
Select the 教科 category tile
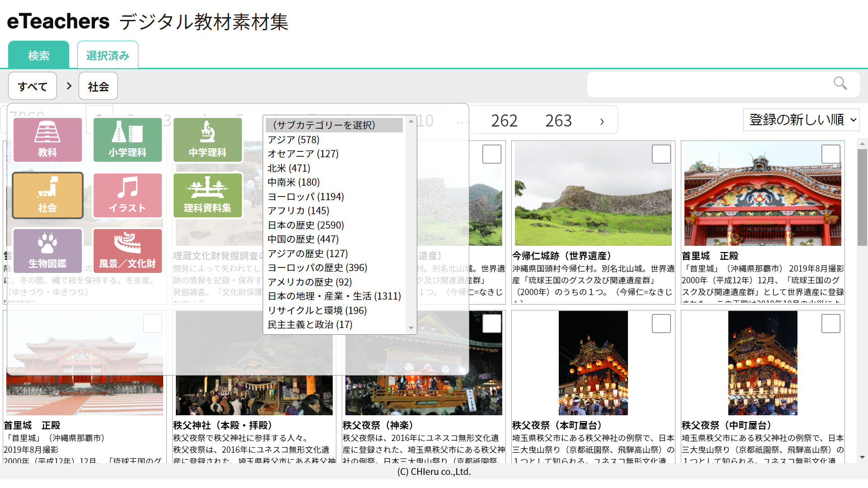[47, 140]
